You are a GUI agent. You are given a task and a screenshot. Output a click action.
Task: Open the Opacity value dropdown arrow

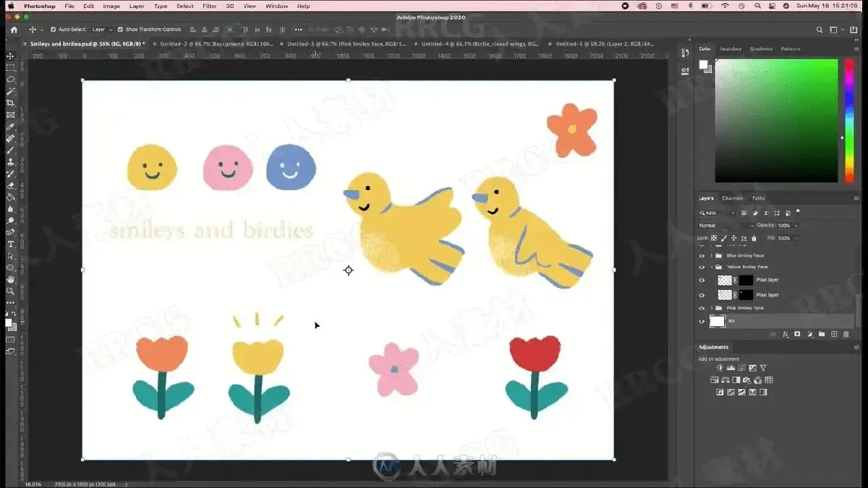(796, 226)
